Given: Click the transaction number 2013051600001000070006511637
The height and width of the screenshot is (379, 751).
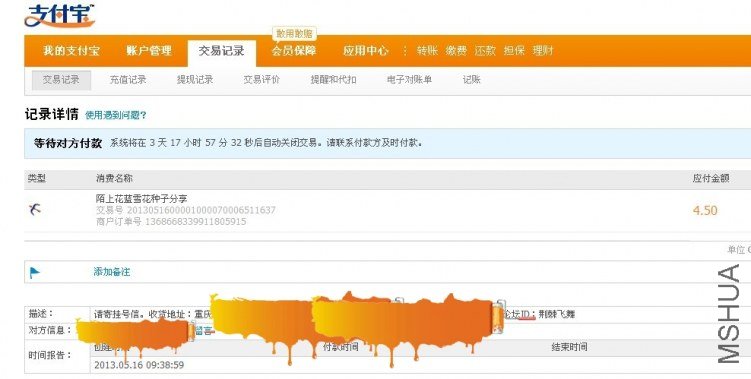Looking at the screenshot, I should click(x=201, y=210).
